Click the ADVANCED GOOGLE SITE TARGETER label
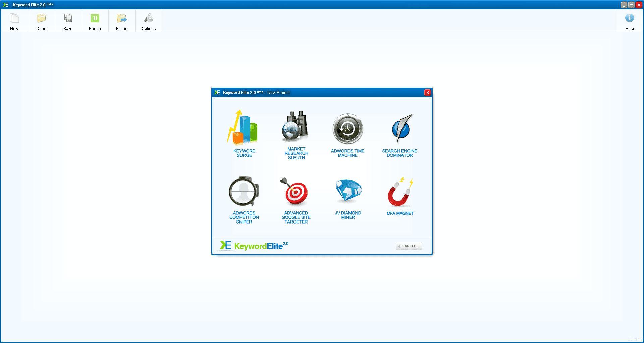The image size is (644, 343). [296, 217]
